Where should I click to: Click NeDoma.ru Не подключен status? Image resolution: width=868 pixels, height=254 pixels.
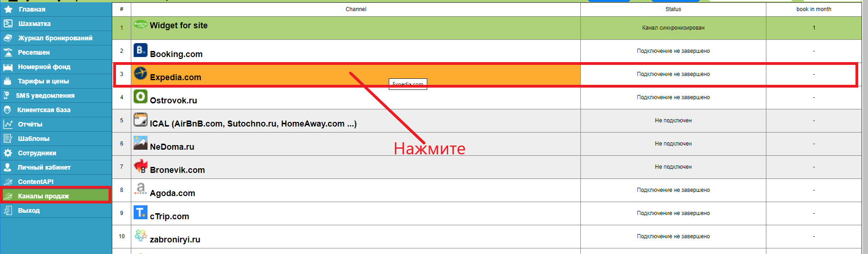(673, 144)
